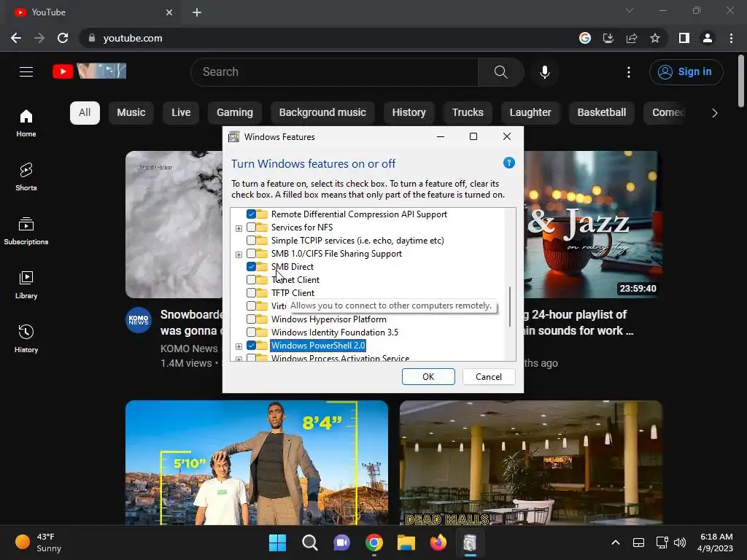
Task: Check Services for NFS checkbox
Action: pos(251,227)
